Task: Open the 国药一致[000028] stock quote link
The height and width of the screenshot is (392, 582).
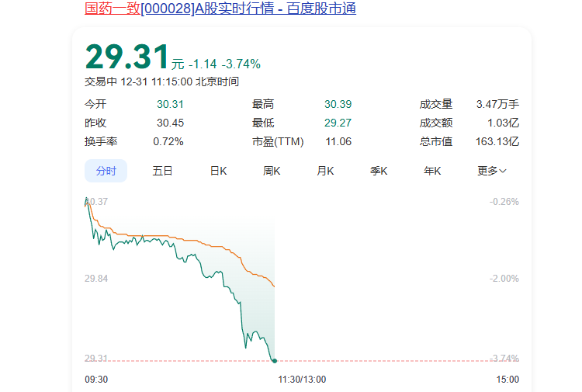Action: pyautogui.click(x=220, y=9)
